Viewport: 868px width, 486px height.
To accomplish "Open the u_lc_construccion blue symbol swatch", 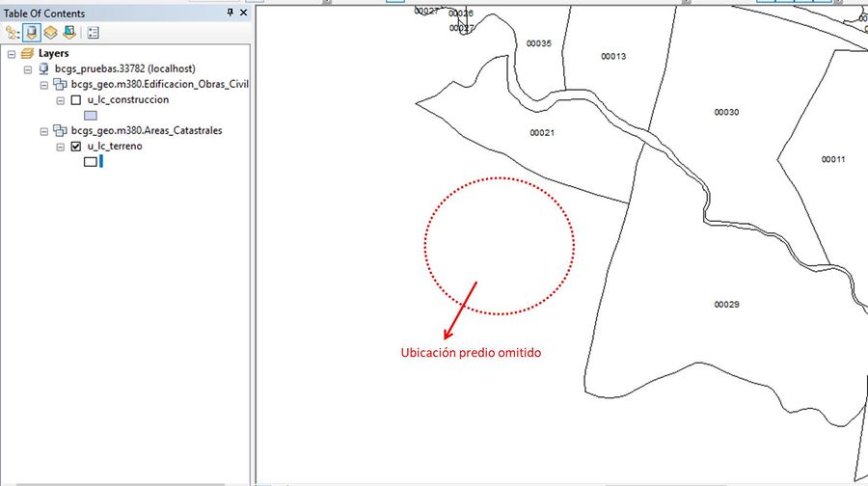I will pyautogui.click(x=91, y=115).
